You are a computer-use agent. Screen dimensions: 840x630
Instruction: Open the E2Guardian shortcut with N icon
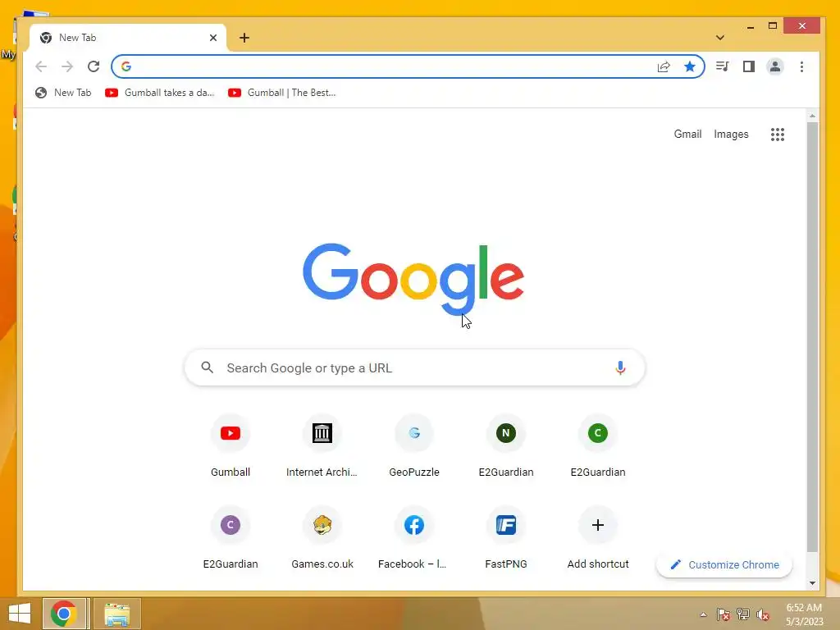point(505,446)
